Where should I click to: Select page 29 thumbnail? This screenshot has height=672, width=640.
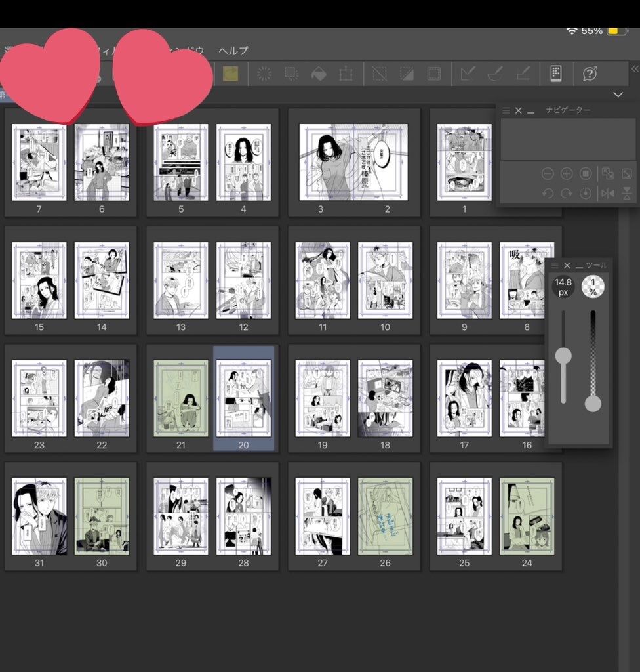[181, 516]
